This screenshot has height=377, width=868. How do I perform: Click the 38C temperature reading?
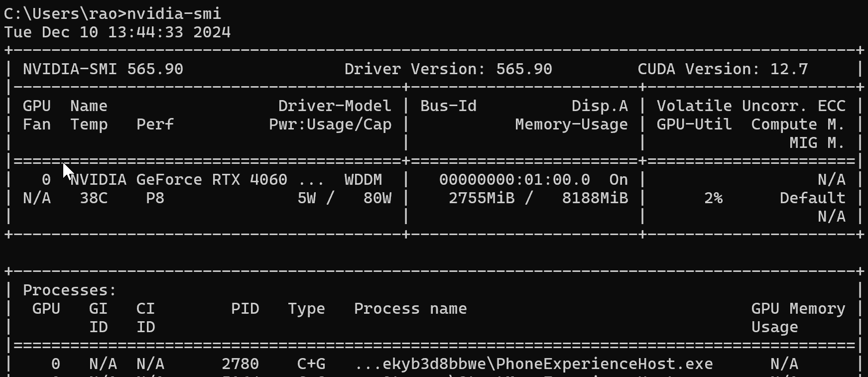click(x=94, y=198)
